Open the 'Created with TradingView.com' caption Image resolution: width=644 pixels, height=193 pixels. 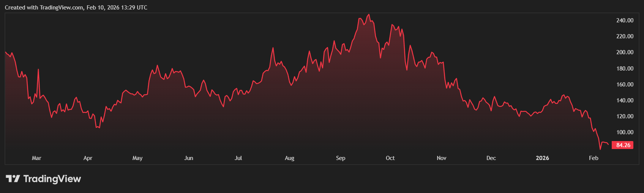(x=76, y=8)
